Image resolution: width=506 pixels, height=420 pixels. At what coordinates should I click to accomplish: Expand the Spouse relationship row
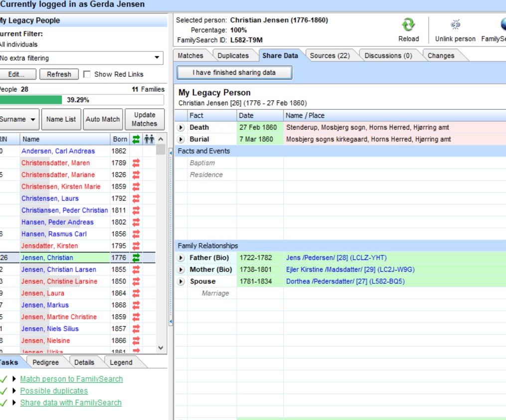pos(181,281)
